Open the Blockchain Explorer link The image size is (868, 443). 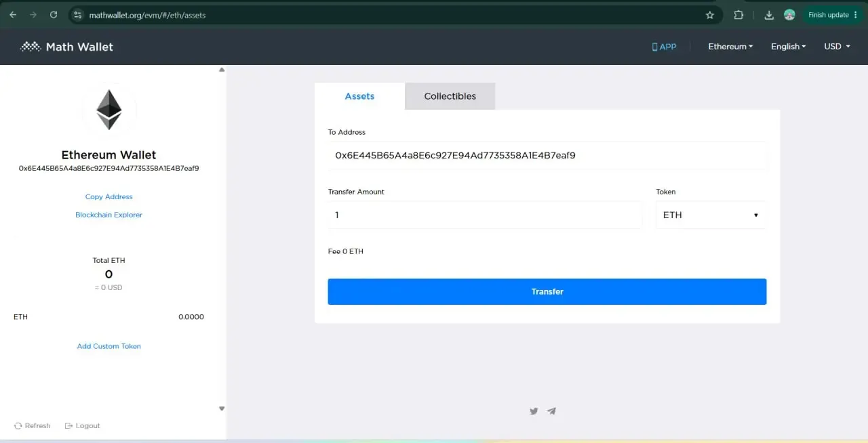[109, 215]
